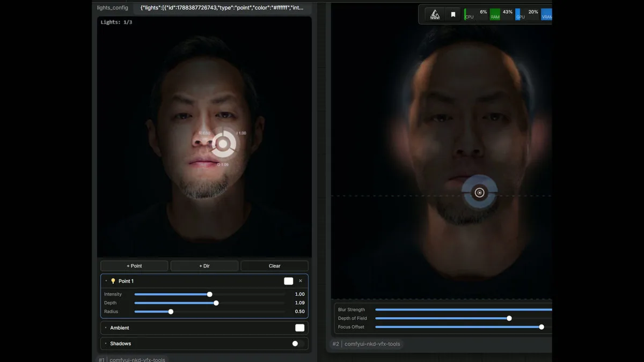Screen dimensions: 644x362
Task: Open the ComfyUI Manager icon in top bar
Action: tap(435, 14)
